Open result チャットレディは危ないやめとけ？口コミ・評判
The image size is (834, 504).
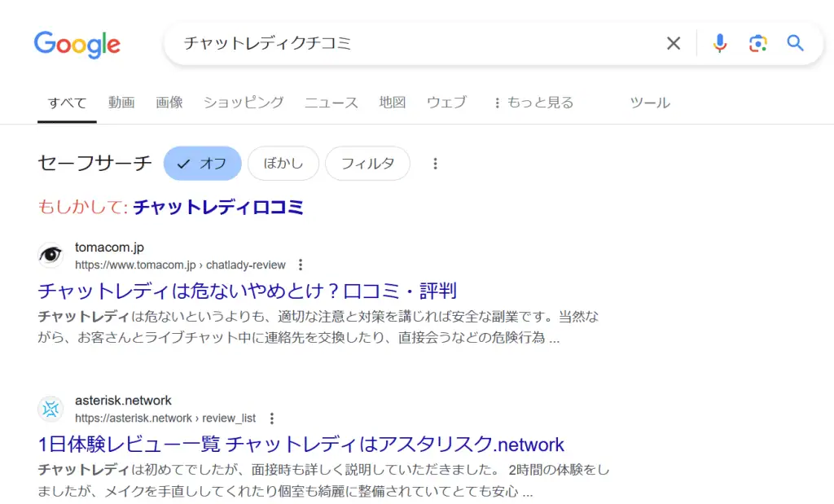point(248,291)
